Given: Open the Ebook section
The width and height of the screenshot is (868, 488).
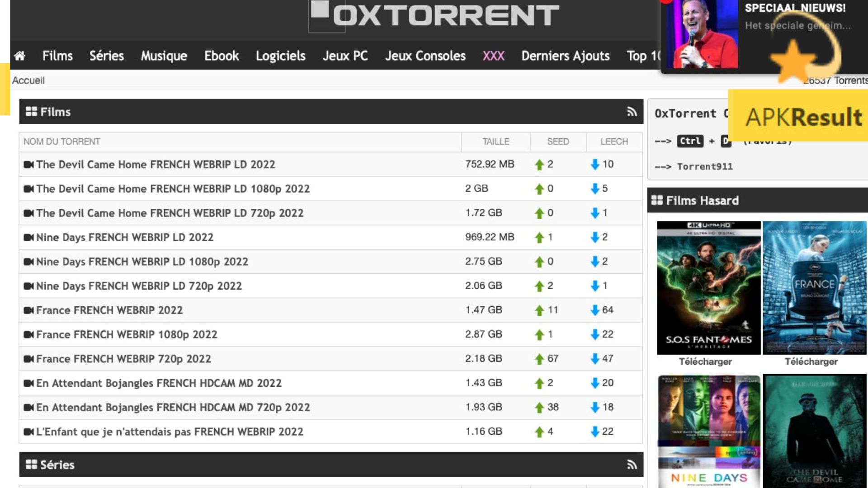Looking at the screenshot, I should click(x=222, y=56).
